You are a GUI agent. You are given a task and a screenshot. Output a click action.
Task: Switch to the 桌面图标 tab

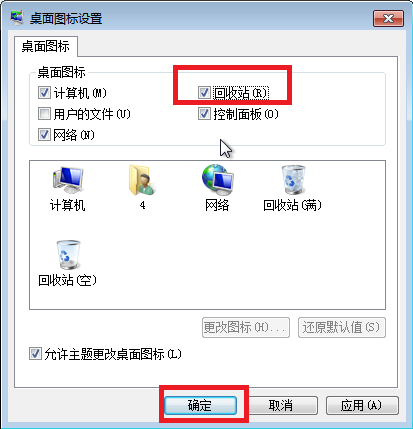pos(46,46)
